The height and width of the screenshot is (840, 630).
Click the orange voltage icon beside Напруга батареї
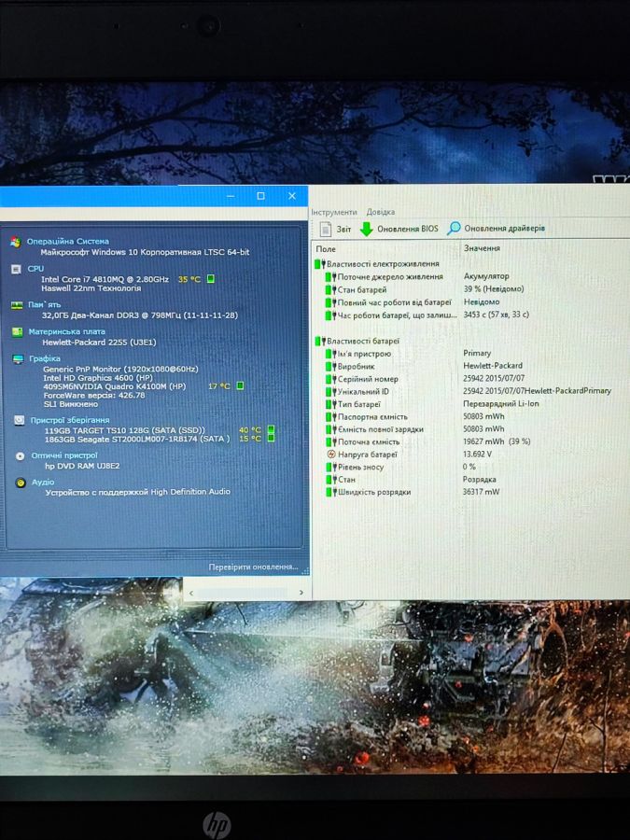331,455
